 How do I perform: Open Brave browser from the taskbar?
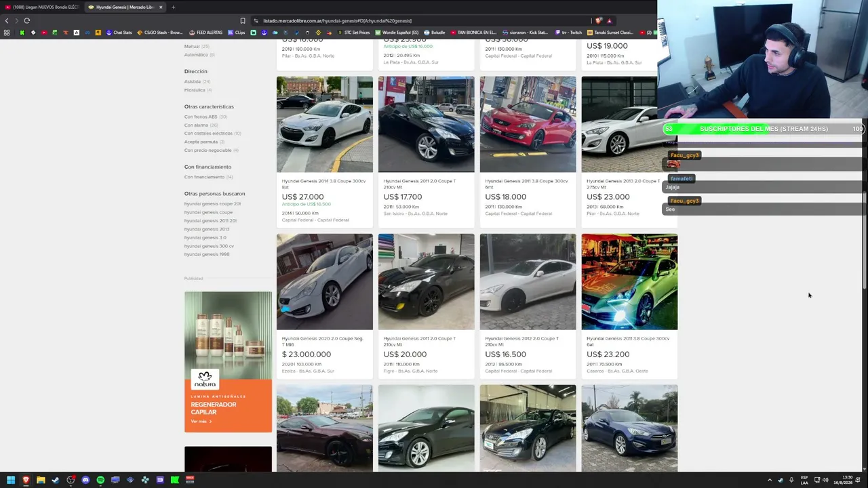tap(26, 480)
